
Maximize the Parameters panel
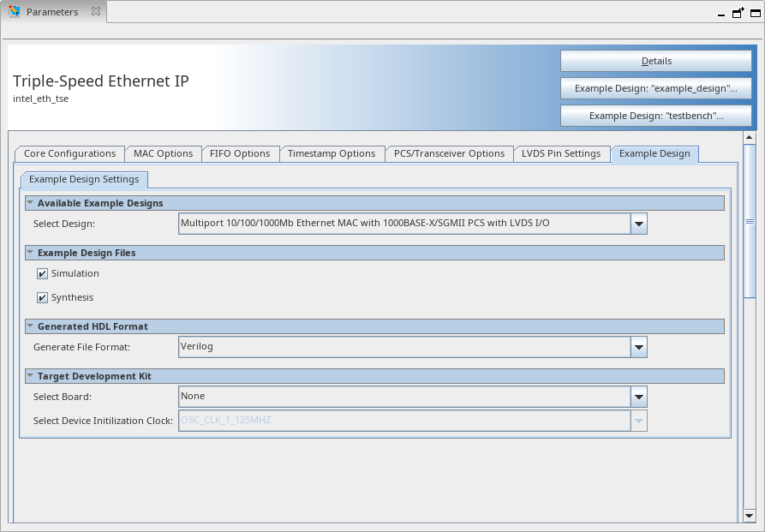click(756, 13)
